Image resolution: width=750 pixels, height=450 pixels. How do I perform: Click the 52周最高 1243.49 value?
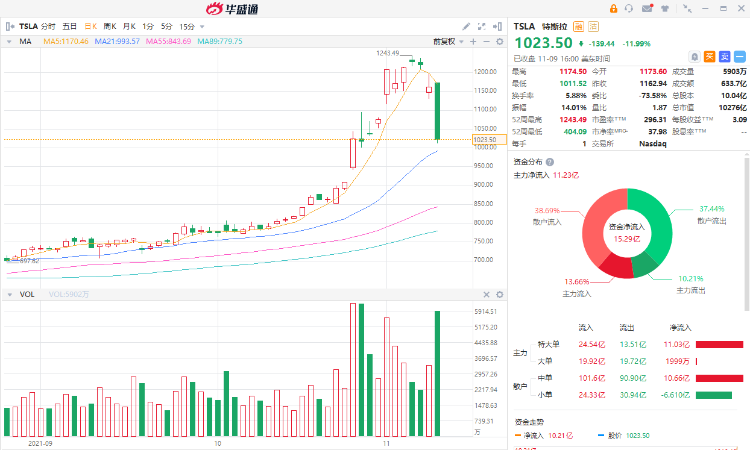click(x=573, y=120)
